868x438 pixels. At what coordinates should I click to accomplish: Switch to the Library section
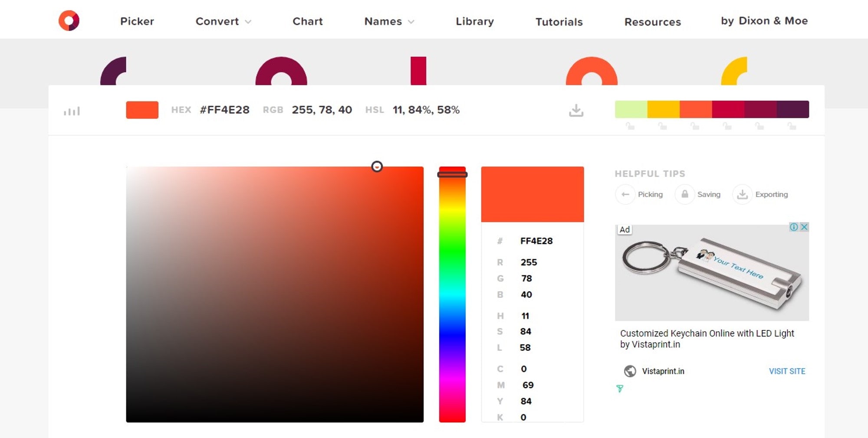[474, 21]
